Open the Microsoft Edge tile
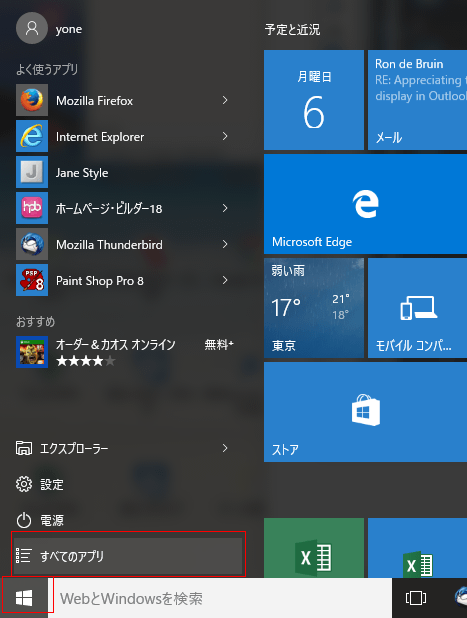This screenshot has height=618, width=467. pos(365,204)
